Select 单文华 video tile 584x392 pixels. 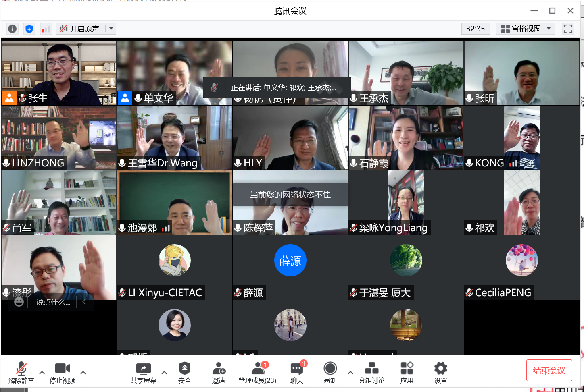pyautogui.click(x=175, y=73)
